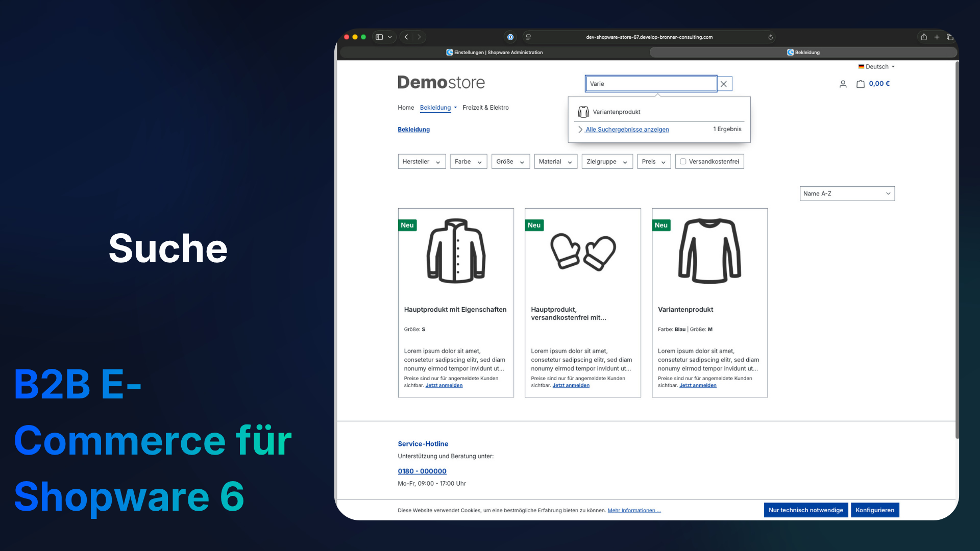Click Nur technisch notwendige button
Screen dimensions: 980x551
[806, 510]
